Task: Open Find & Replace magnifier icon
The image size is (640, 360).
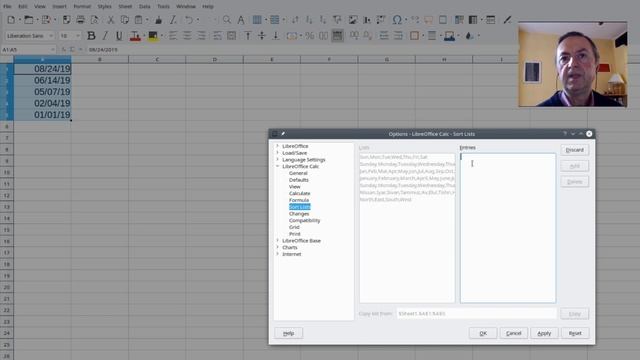Action: point(227,20)
